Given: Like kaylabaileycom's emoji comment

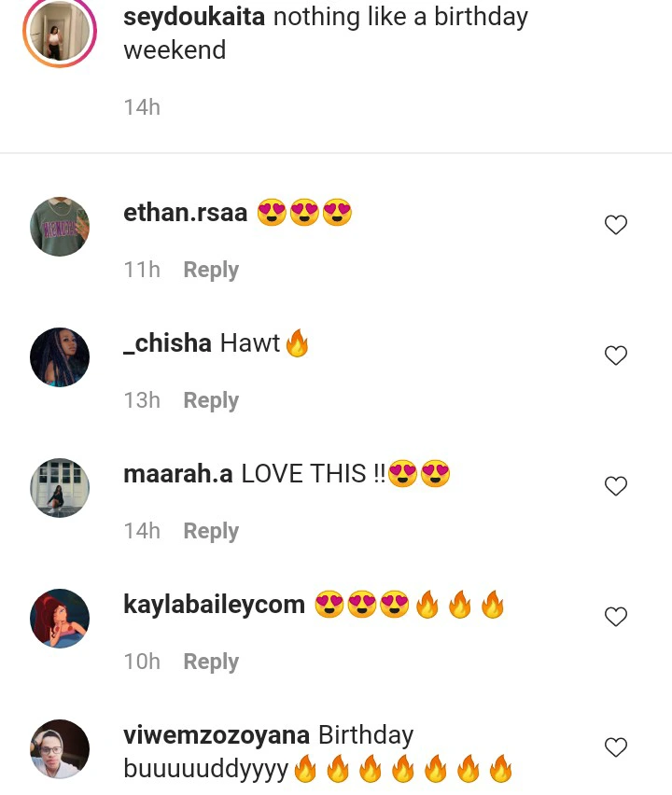Looking at the screenshot, I should click(616, 617).
